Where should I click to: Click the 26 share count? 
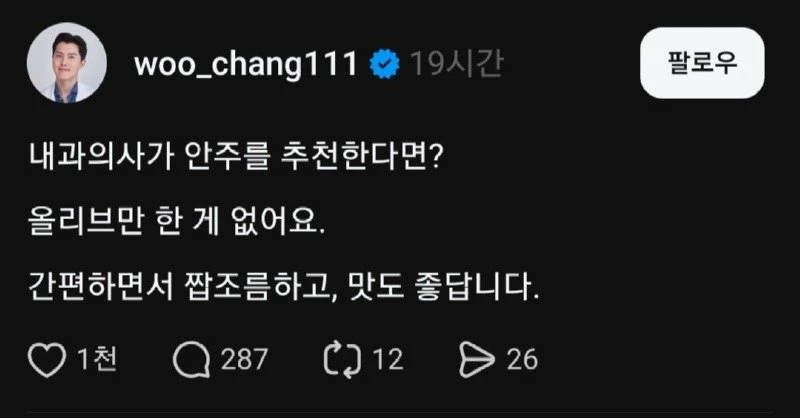(x=521, y=359)
